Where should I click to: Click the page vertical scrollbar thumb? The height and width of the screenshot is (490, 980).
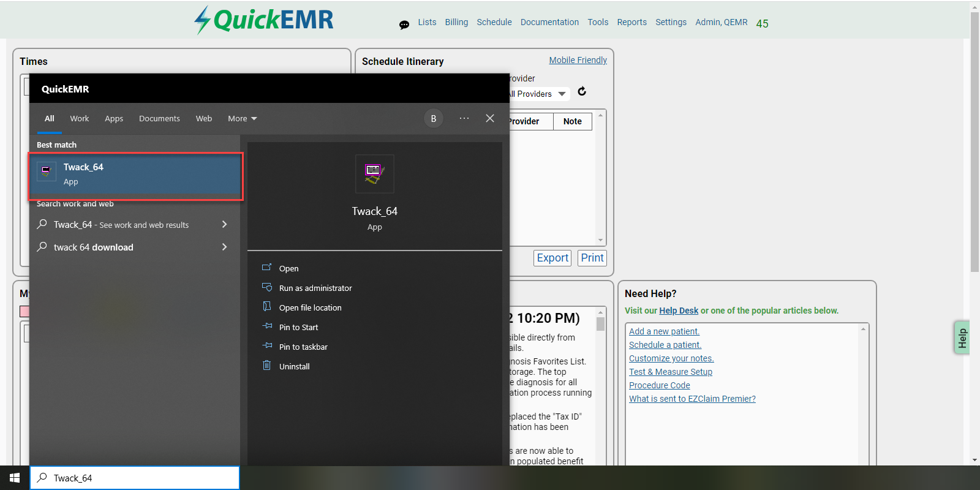coord(974,141)
